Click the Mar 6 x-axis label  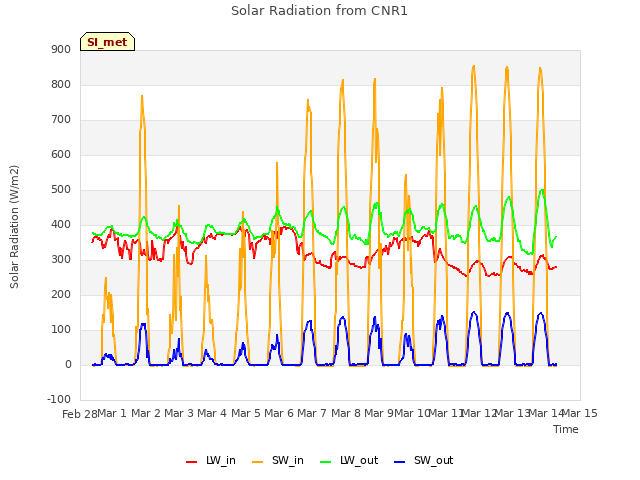click(279, 413)
